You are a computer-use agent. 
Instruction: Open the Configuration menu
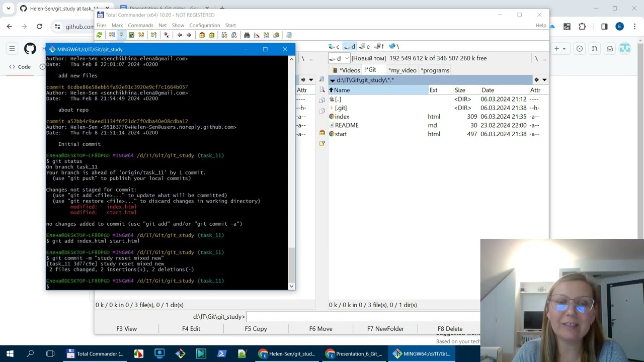point(205,25)
